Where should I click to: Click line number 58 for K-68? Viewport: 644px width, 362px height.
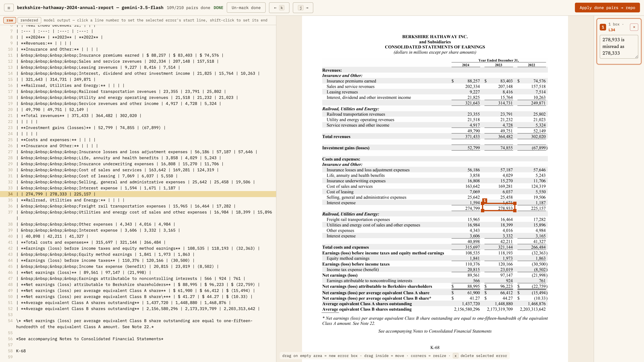tap(10, 351)
